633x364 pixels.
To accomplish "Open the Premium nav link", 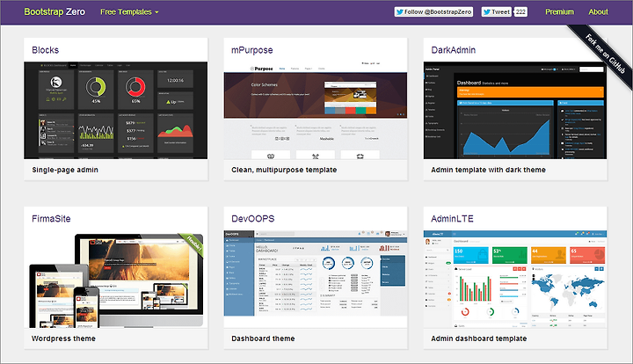I will (x=559, y=12).
